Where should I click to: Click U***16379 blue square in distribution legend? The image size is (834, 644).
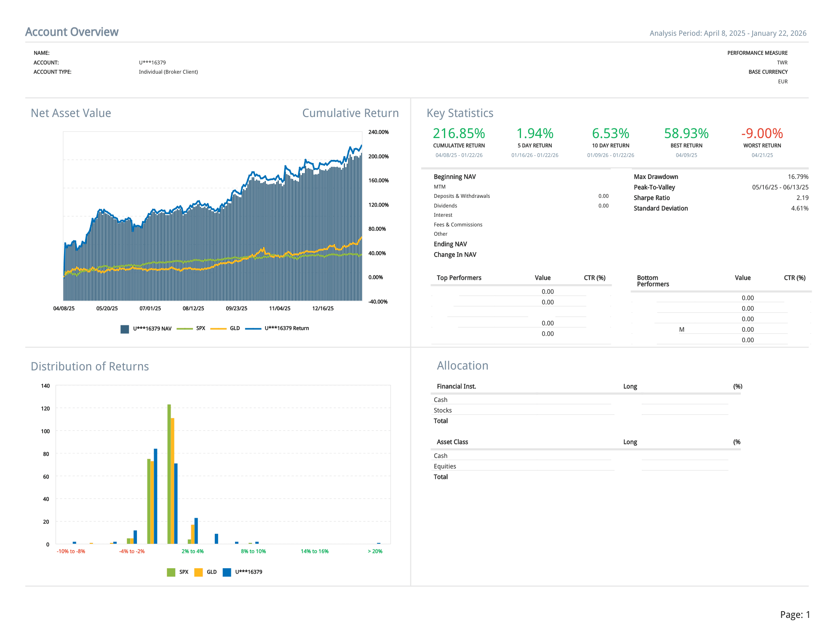[227, 572]
